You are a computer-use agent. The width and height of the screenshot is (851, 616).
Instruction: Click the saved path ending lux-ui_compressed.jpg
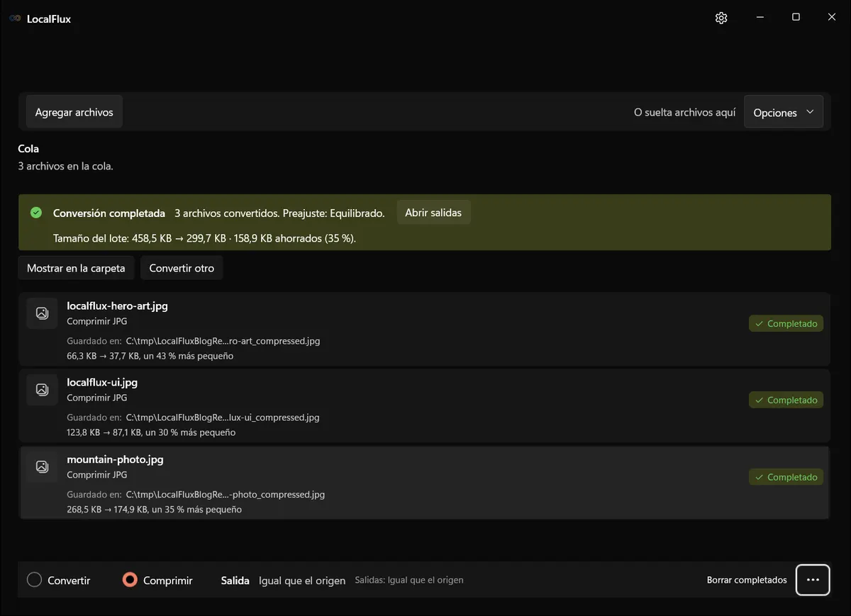223,418
